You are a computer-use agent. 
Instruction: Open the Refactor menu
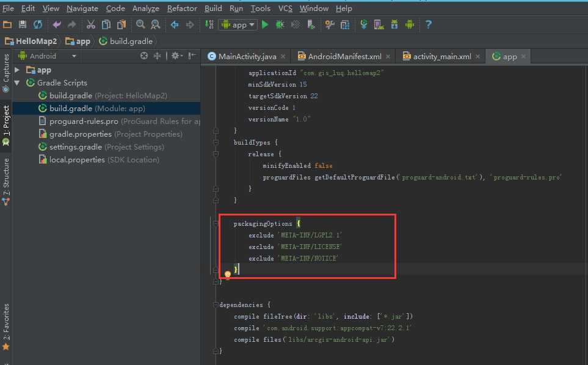[x=182, y=9]
